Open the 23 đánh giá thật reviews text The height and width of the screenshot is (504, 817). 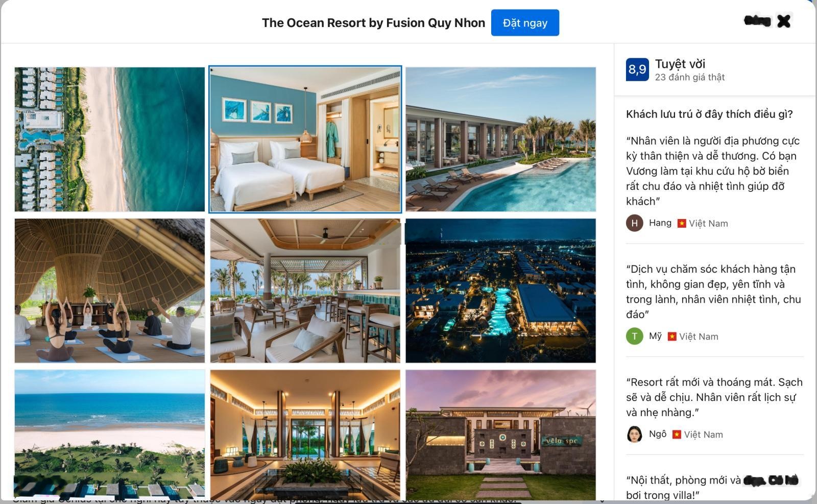point(690,77)
